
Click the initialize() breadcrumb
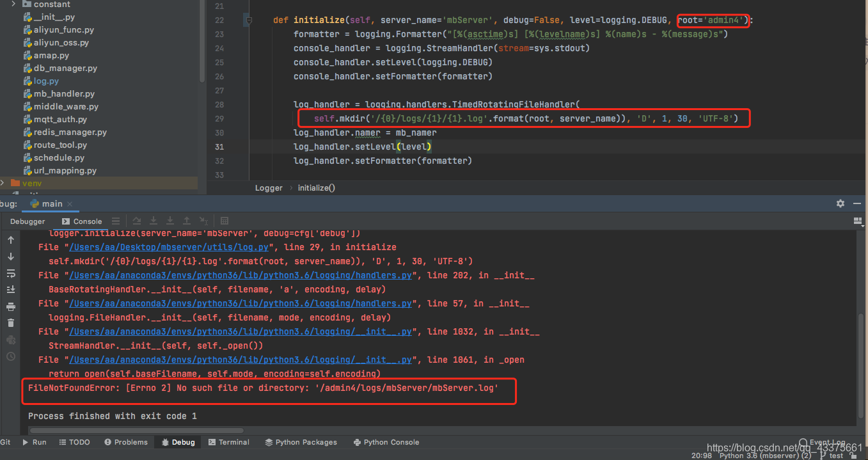tap(317, 187)
